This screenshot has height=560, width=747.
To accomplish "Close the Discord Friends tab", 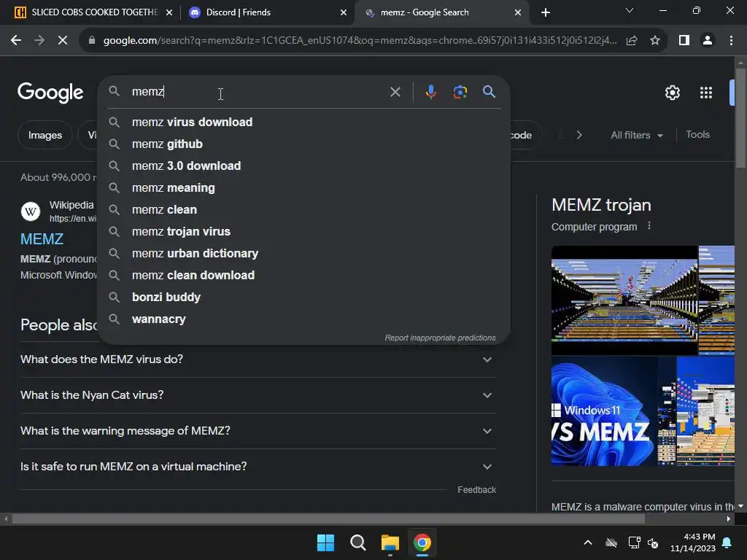I will 344,12.
